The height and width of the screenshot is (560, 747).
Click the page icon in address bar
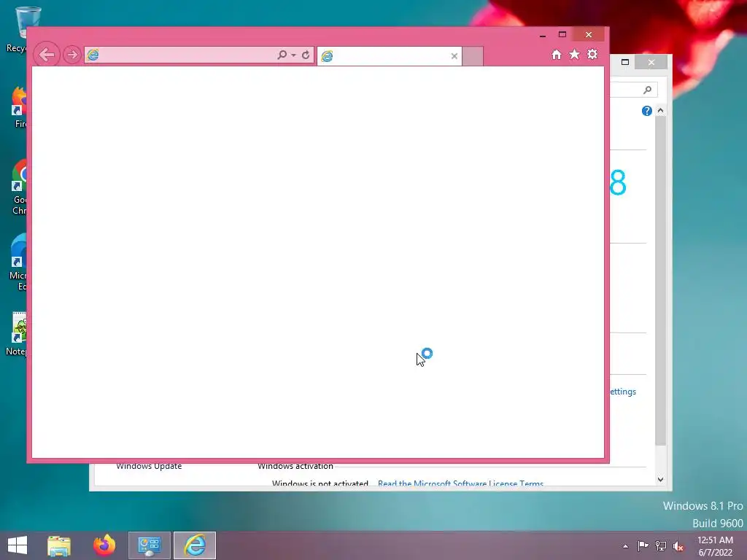pyautogui.click(x=93, y=55)
